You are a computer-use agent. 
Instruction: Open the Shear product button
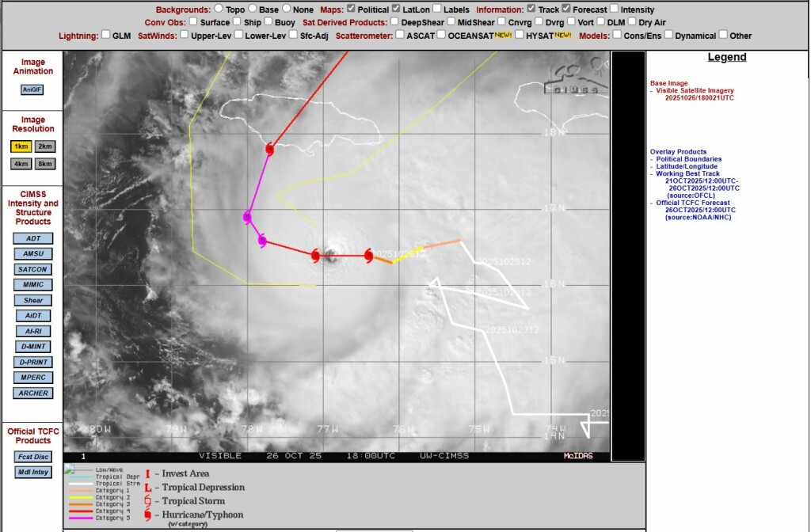[x=33, y=300]
